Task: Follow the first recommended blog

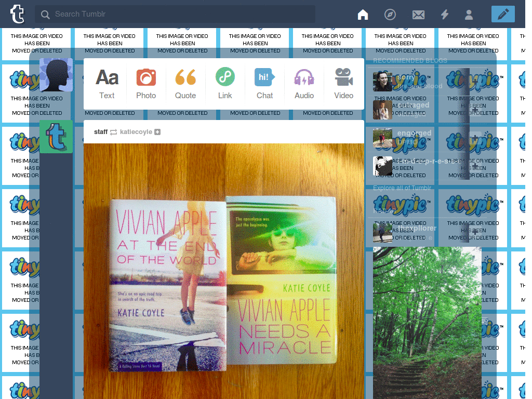Action: [x=475, y=82]
